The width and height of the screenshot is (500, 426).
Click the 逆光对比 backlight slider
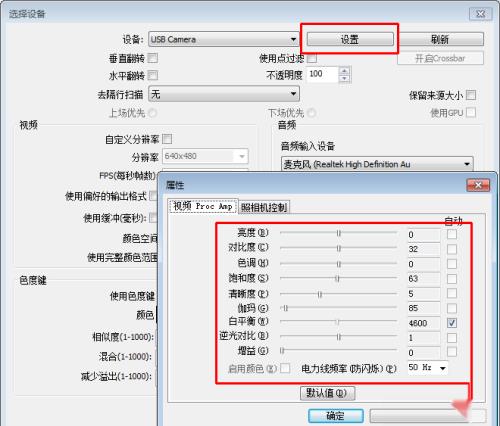coord(338,337)
